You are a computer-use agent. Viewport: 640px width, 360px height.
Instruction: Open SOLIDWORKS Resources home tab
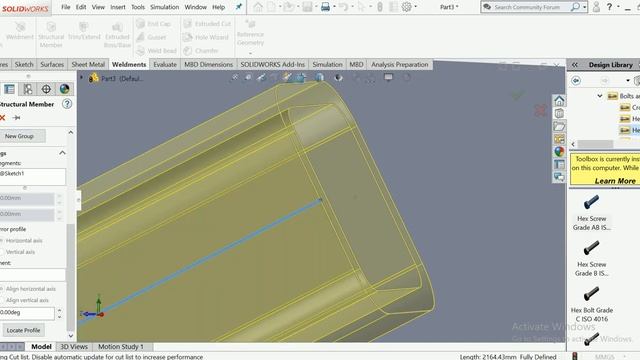pyautogui.click(x=559, y=100)
